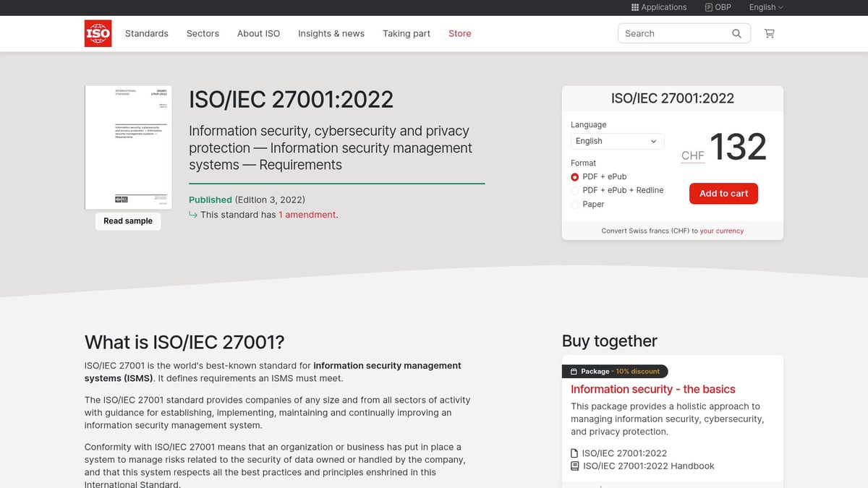Select the PDF + ePub + Redline format
This screenshot has height=488, width=868.
[575, 190]
